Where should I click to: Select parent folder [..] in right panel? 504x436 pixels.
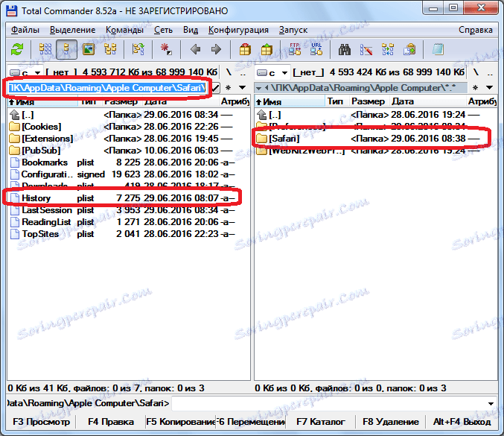coord(376,115)
